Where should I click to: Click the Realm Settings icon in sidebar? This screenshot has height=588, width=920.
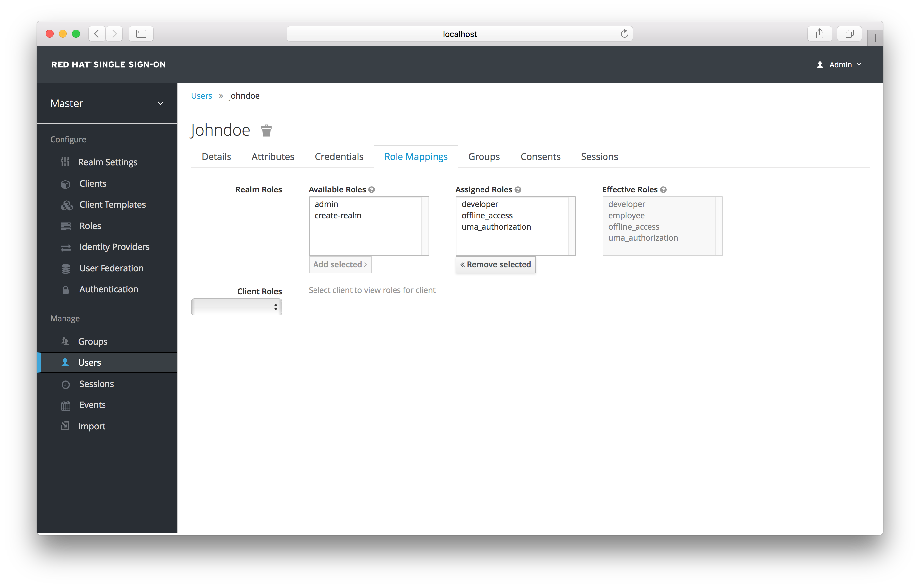click(66, 162)
